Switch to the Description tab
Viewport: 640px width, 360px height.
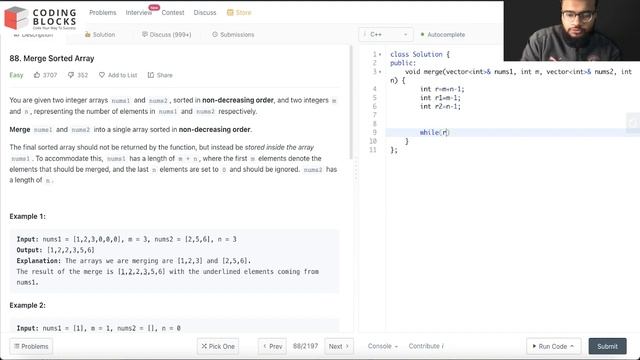[33, 35]
